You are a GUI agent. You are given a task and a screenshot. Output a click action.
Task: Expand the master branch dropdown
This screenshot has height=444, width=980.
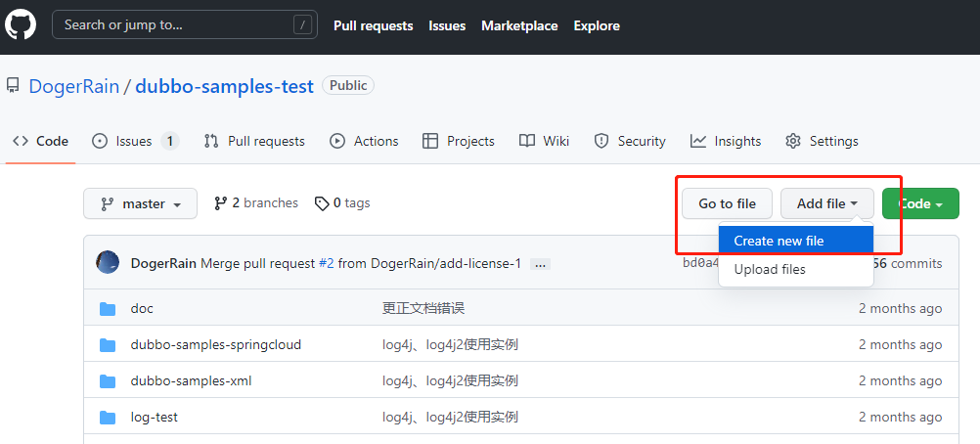pos(140,204)
